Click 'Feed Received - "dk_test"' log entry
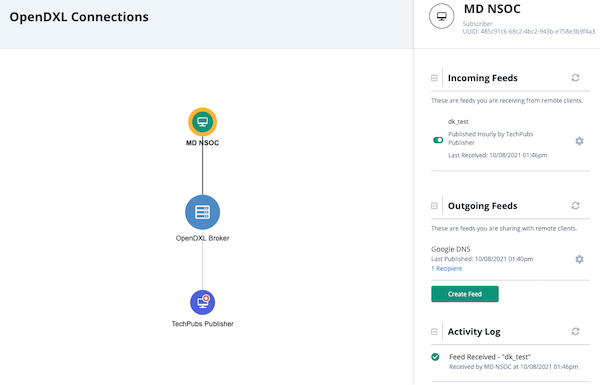This screenshot has width=600, height=385. pos(490,357)
